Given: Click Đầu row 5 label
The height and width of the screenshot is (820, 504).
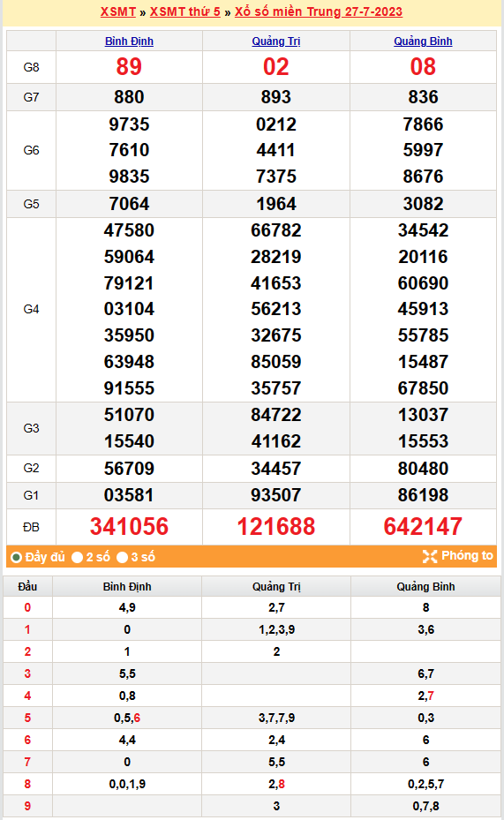Looking at the screenshot, I should coord(27,718).
